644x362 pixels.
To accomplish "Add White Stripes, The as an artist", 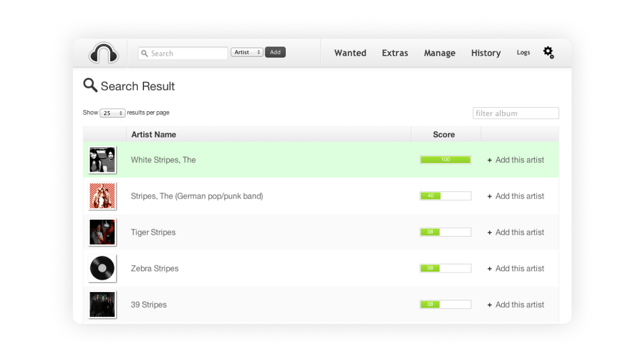I will tap(516, 160).
